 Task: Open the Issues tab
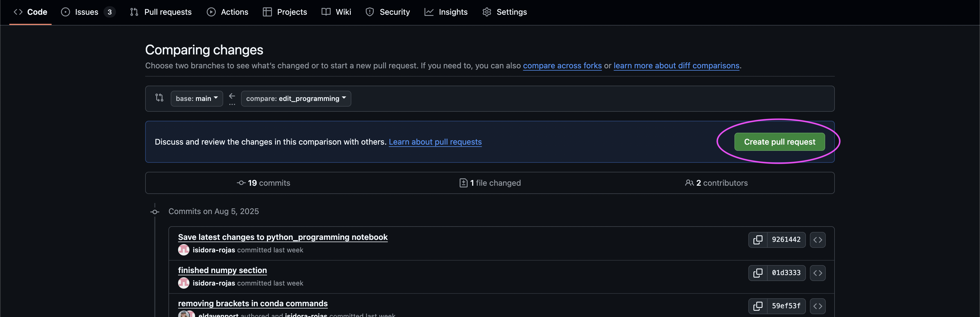[87, 12]
